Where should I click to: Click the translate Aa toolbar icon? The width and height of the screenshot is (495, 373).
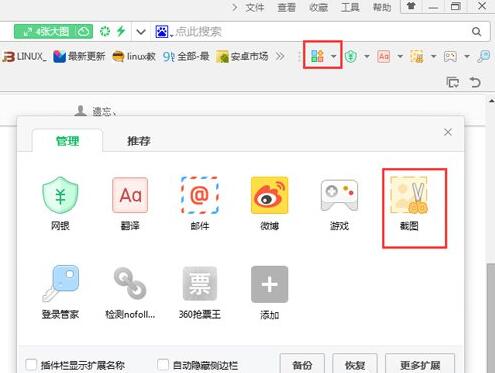[x=384, y=56]
